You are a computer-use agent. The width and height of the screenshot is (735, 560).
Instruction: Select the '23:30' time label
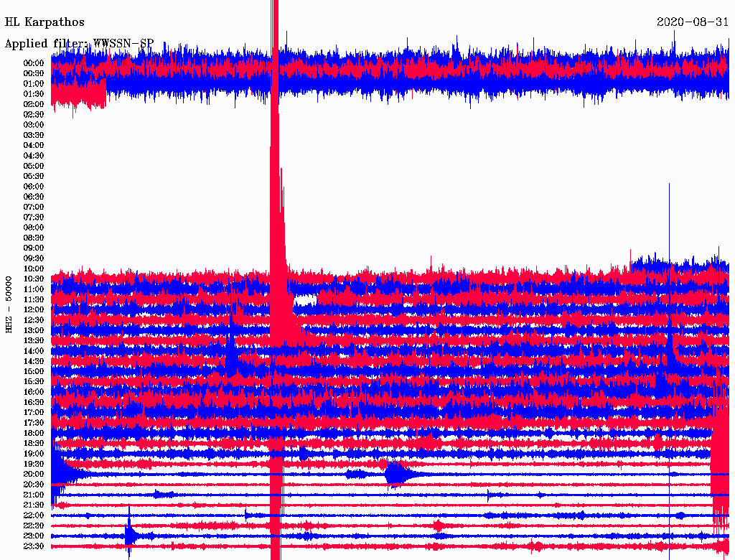point(34,546)
